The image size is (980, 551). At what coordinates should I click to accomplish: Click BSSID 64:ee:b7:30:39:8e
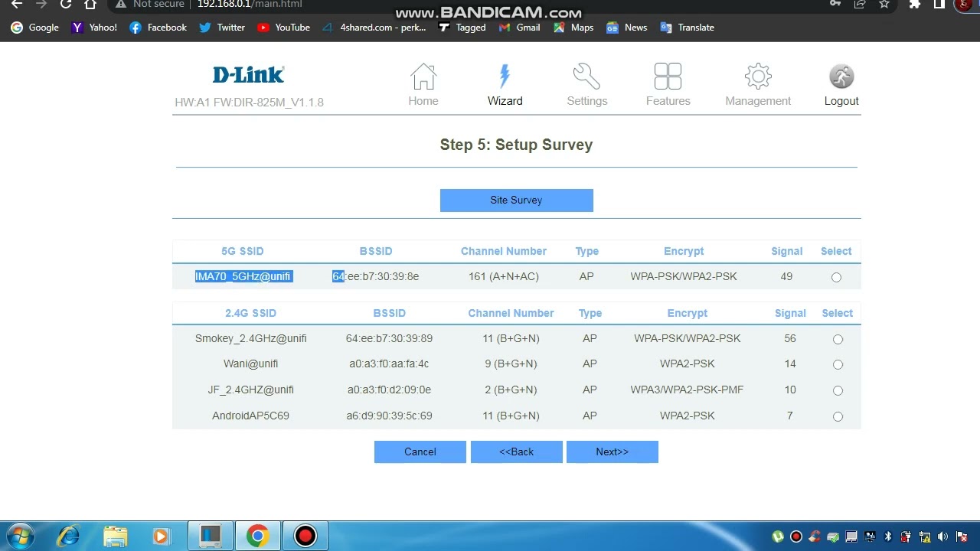pos(375,276)
